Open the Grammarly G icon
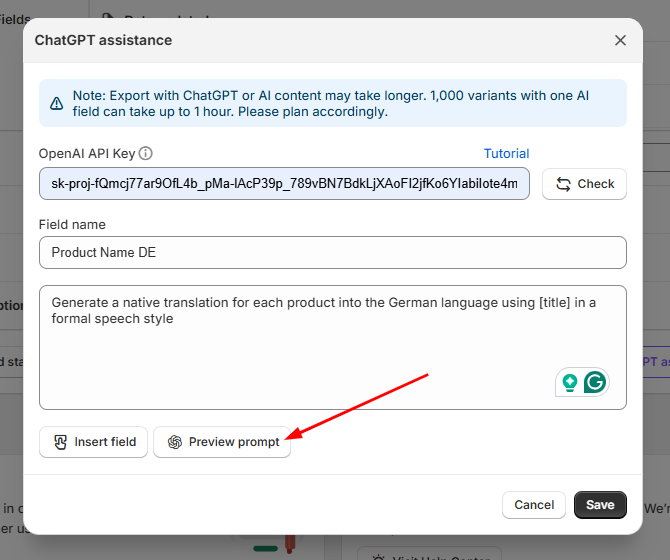This screenshot has width=670, height=560. click(594, 382)
